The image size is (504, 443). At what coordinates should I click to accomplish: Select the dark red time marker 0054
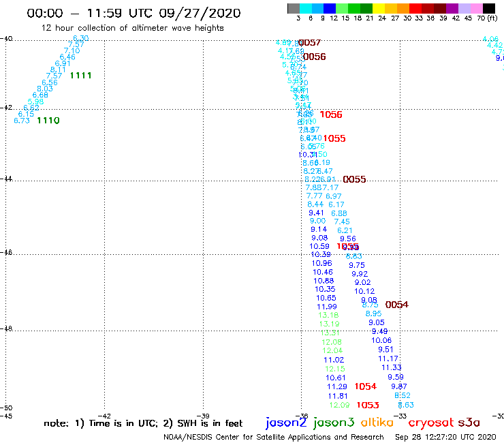coord(397,305)
